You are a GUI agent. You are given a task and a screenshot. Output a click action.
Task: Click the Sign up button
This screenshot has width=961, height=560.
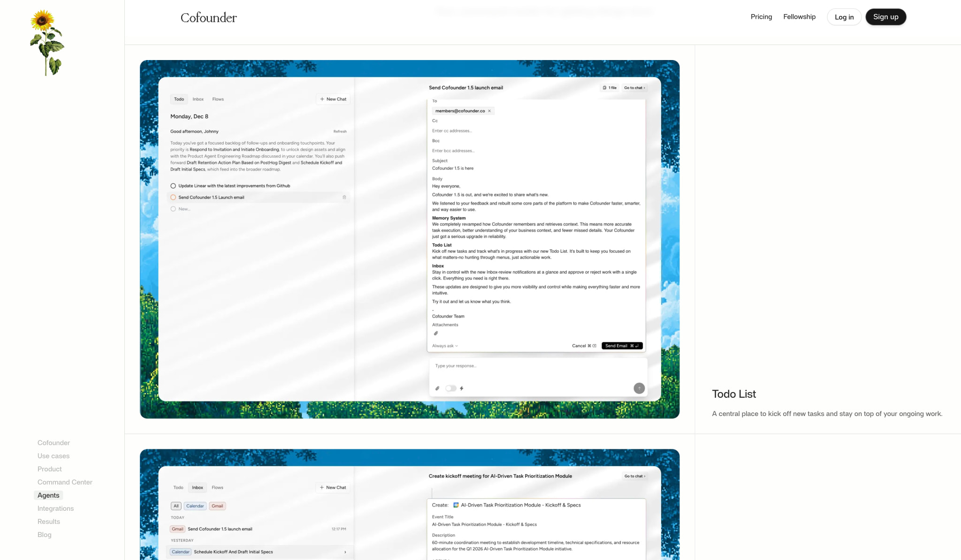[x=885, y=17]
